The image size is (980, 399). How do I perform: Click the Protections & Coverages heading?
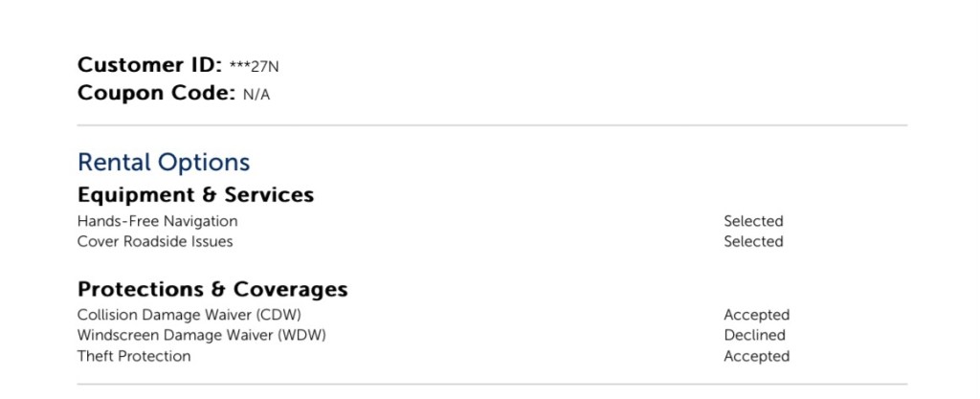click(212, 289)
